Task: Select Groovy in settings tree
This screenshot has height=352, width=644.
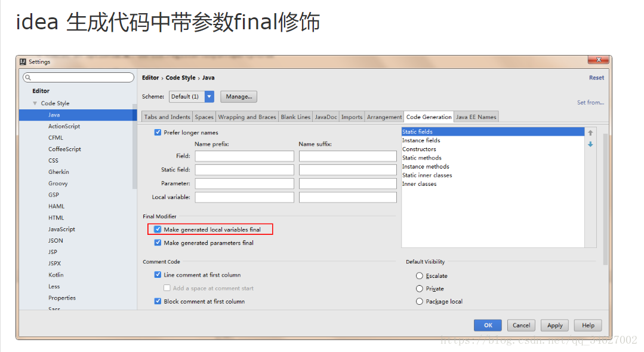Action: click(x=58, y=183)
